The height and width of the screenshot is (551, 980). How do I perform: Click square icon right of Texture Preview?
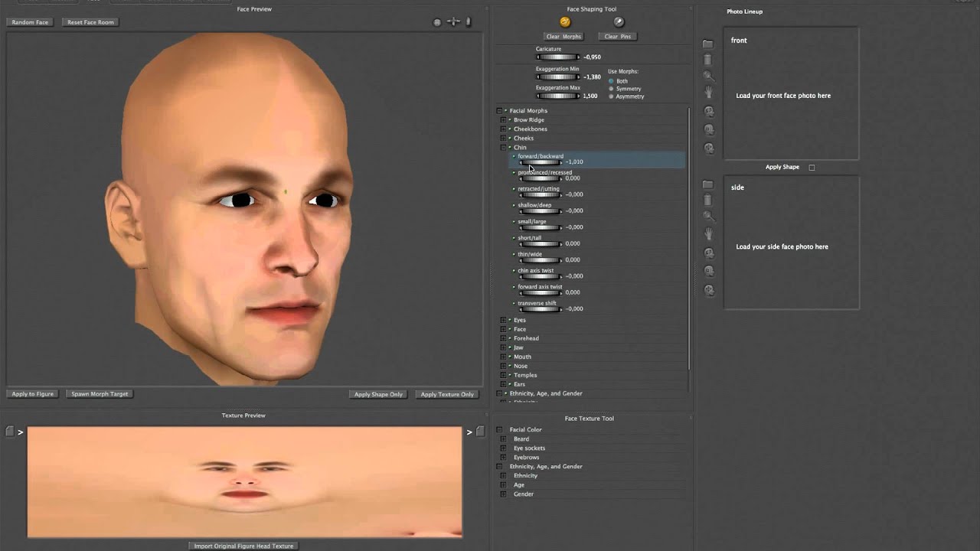point(480,432)
